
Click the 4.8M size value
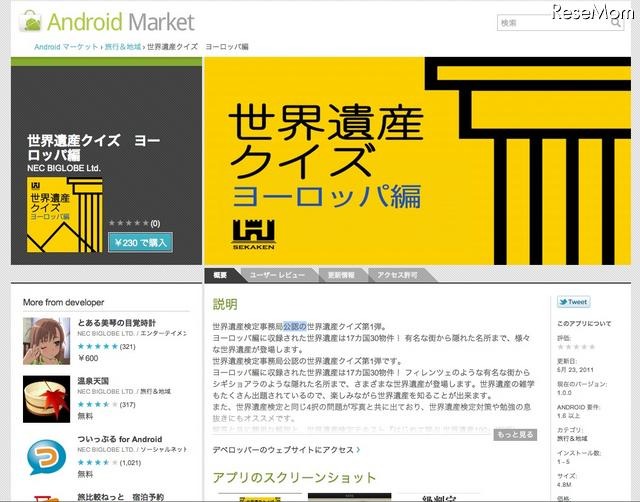564,484
